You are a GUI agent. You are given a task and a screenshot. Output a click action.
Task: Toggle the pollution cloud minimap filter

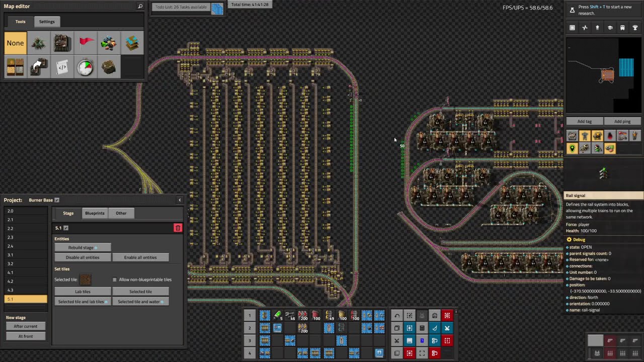610,136
